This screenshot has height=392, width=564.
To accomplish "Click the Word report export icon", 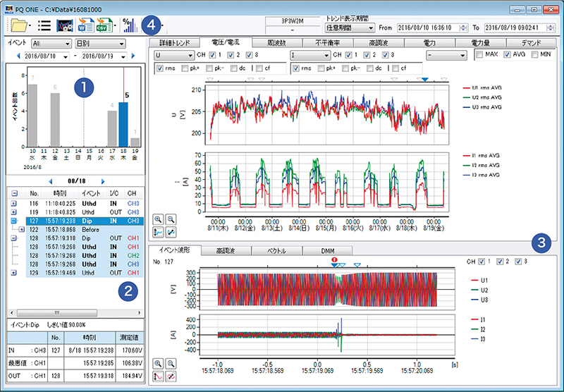I will (x=85, y=25).
